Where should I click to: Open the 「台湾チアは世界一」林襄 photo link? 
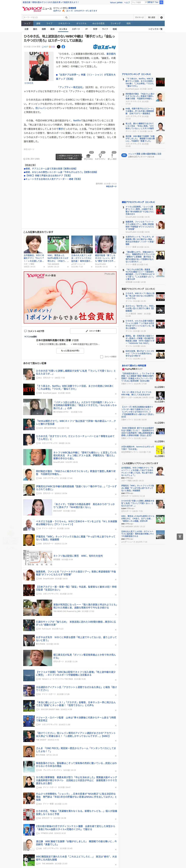[x=86, y=77]
